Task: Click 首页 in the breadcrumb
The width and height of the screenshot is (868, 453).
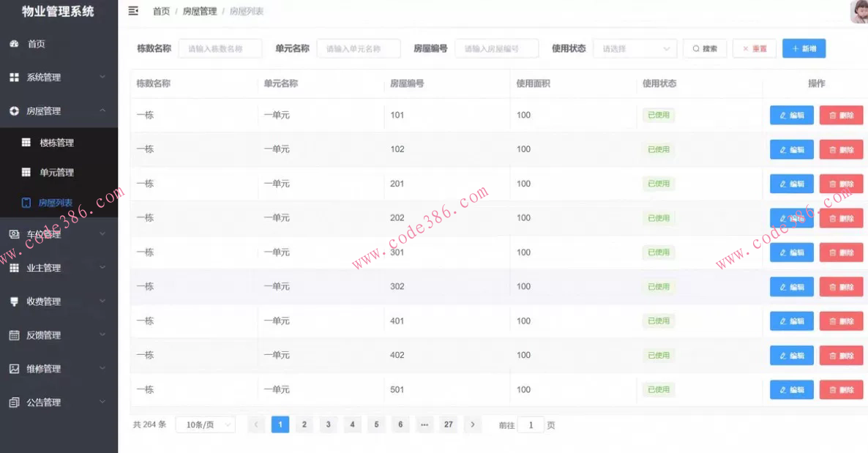Action: click(x=160, y=11)
